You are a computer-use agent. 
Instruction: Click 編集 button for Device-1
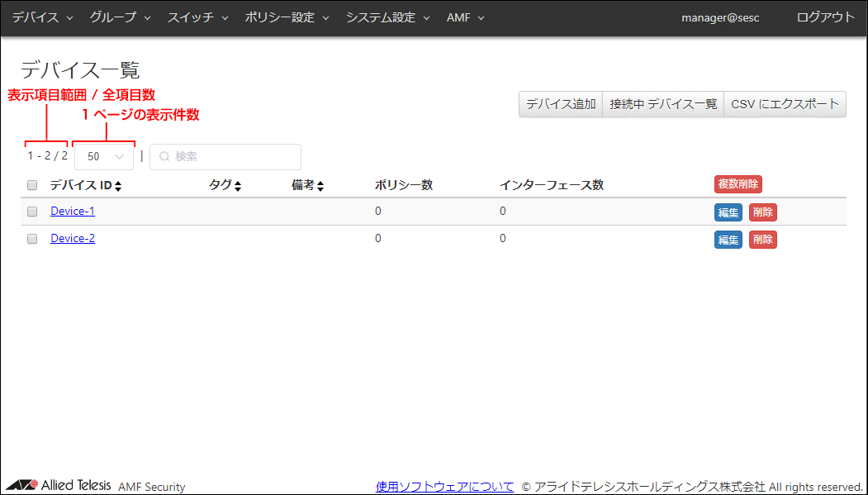click(728, 212)
